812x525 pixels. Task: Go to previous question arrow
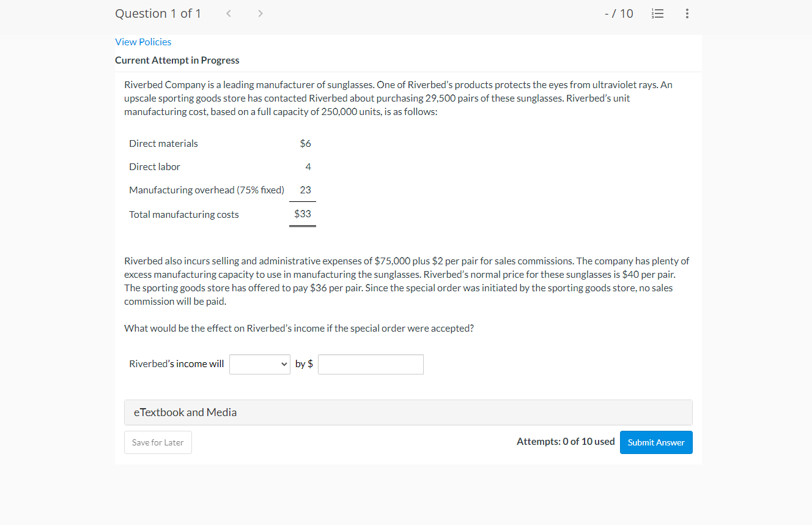point(228,13)
